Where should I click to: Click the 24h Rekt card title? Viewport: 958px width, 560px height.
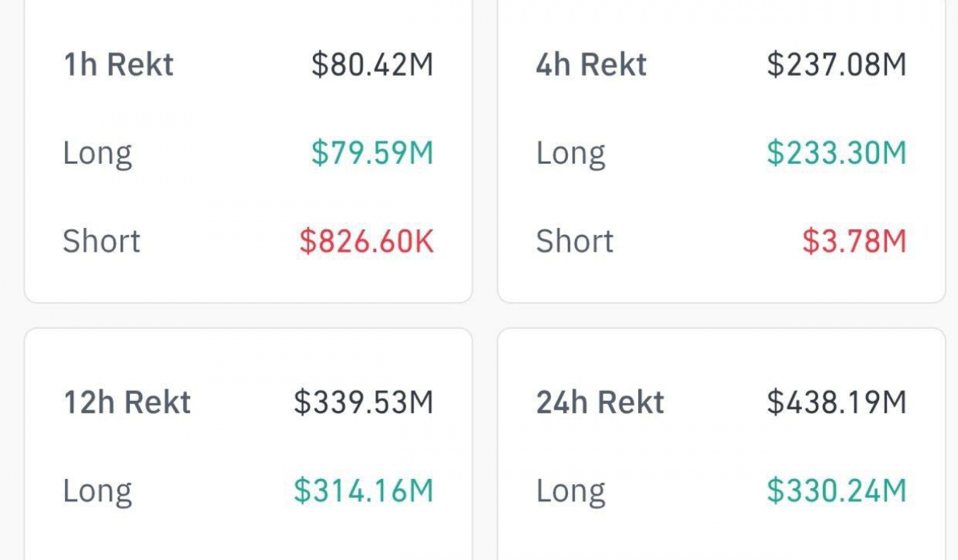[600, 402]
